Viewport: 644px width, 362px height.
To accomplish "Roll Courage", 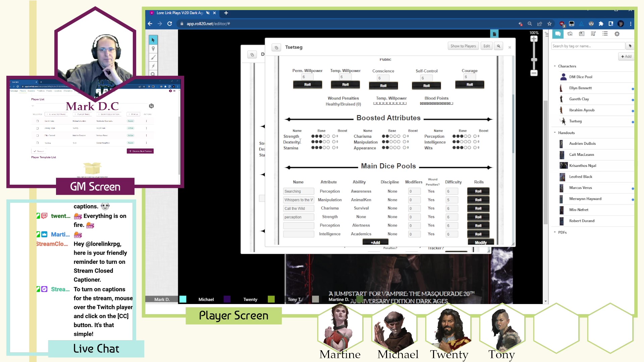I will click(x=470, y=85).
